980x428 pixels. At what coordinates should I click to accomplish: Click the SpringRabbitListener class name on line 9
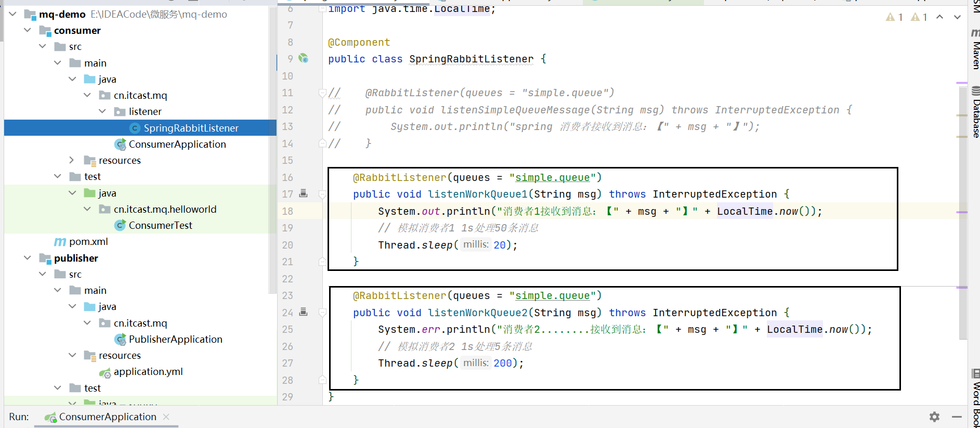pyautogui.click(x=471, y=59)
